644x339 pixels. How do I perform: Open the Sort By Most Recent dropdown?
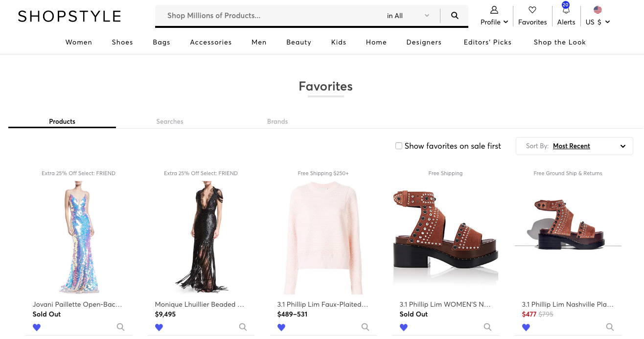tap(574, 146)
